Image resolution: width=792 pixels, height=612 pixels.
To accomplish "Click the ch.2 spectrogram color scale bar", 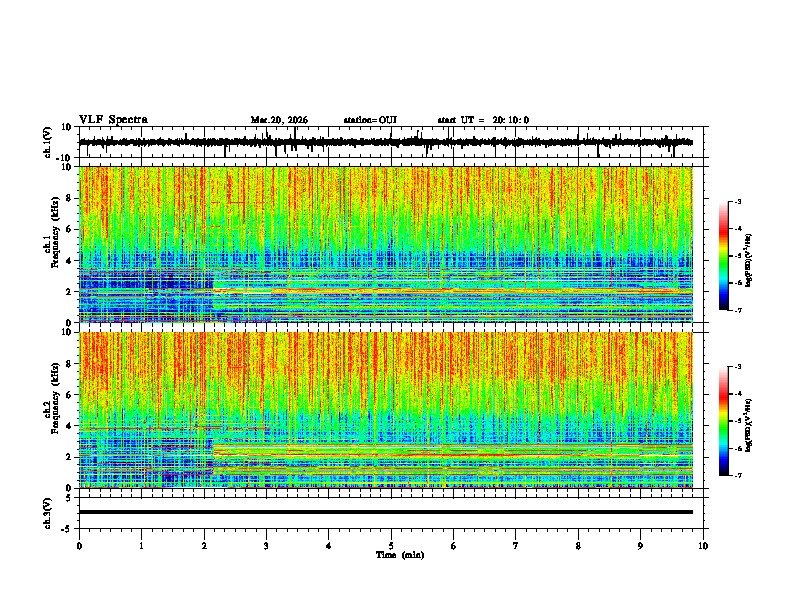I will [723, 421].
